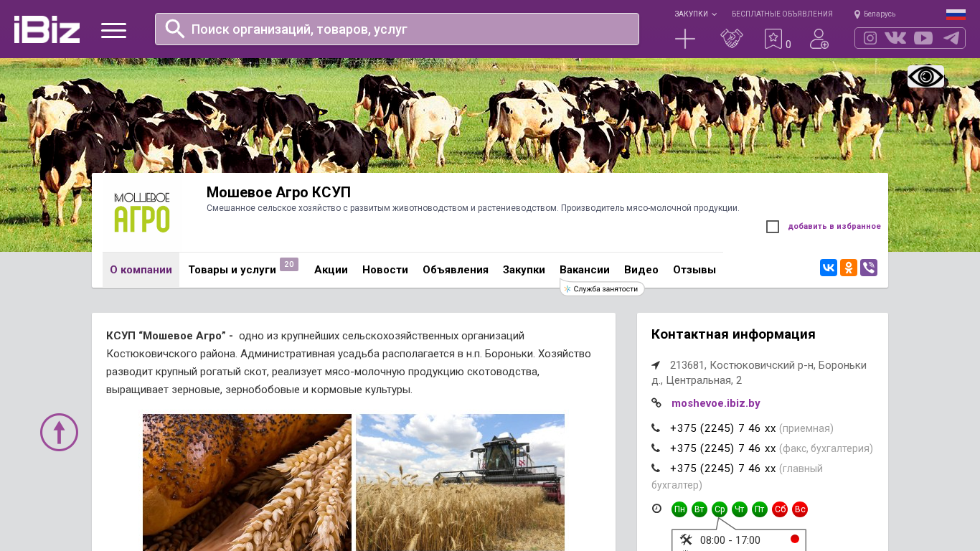Select the Пн weekday circle
The height and width of the screenshot is (551, 980).
[679, 509]
